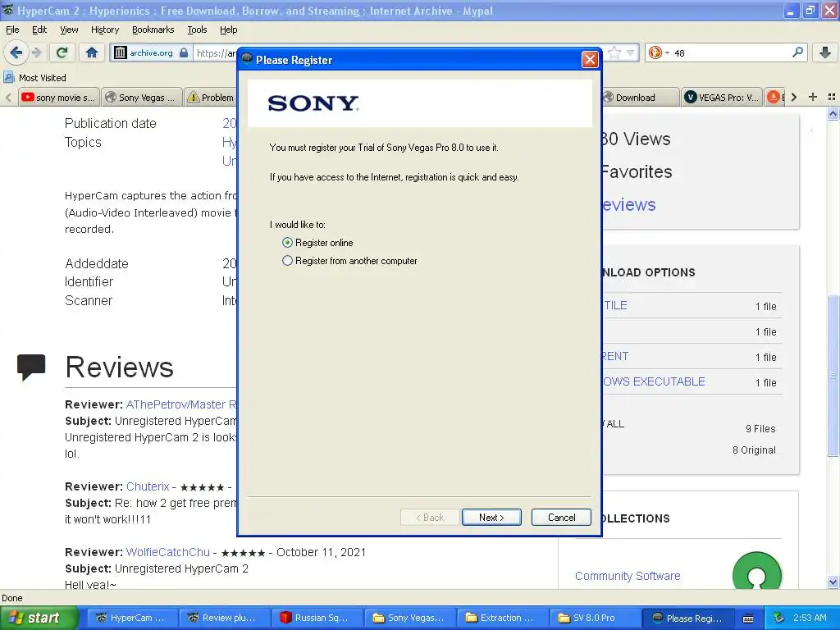Click the search magnifier icon
The image size is (840, 630).
pyautogui.click(x=797, y=52)
